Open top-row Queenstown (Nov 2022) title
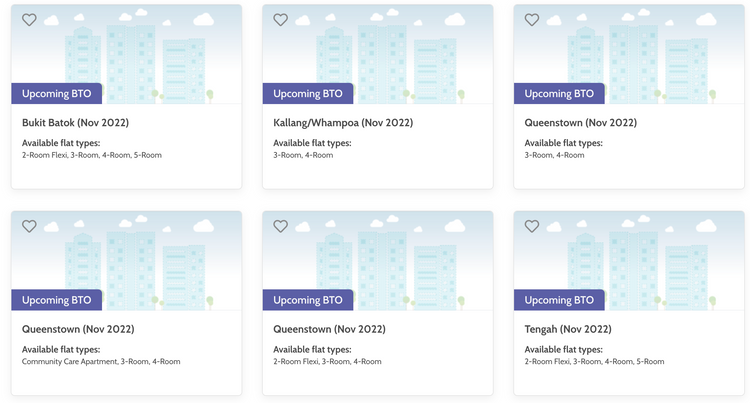This screenshot has width=750, height=403. tap(580, 123)
